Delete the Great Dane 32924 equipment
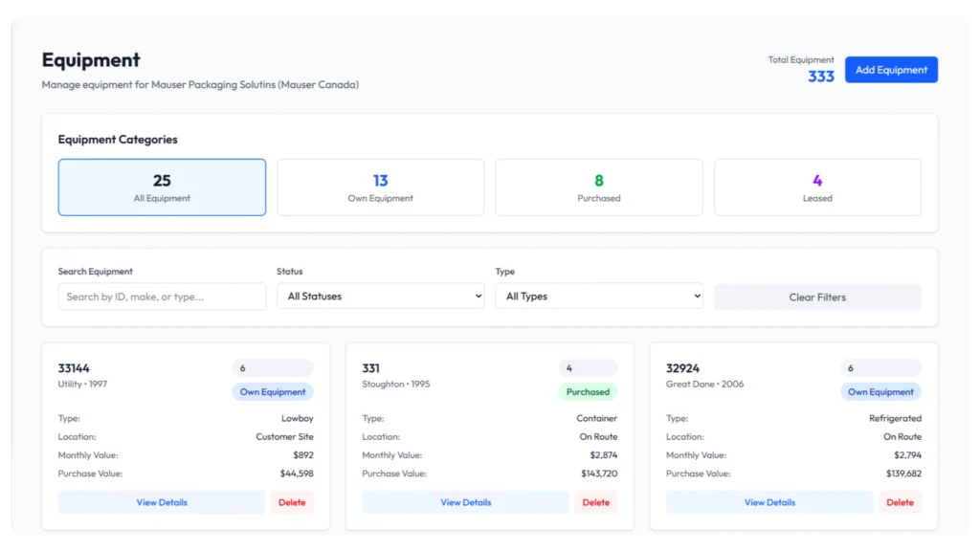The image size is (980, 551). click(x=900, y=502)
